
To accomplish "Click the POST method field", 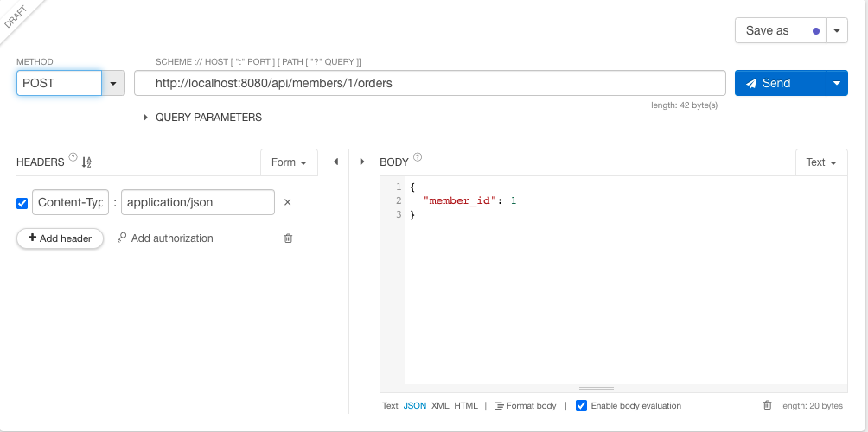I will coord(60,83).
